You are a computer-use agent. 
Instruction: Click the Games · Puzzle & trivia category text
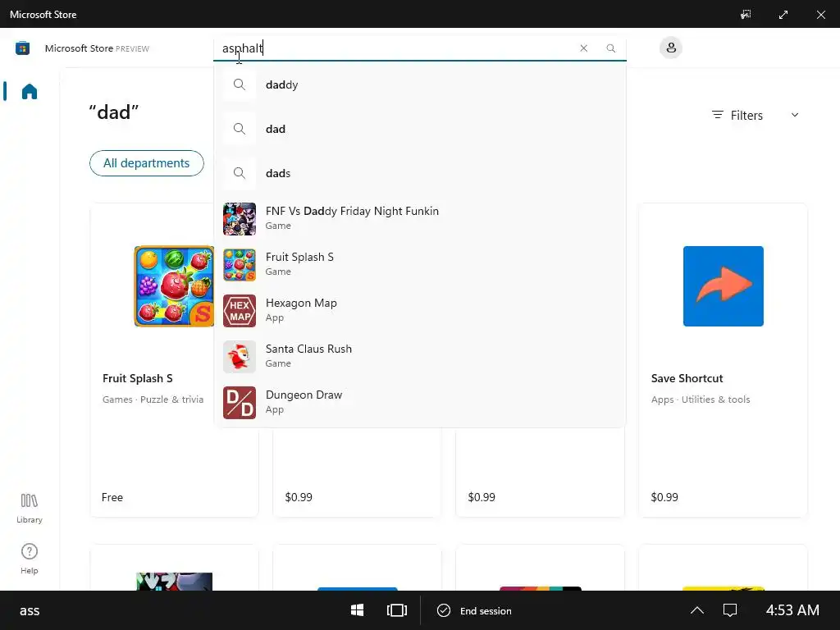pos(153,399)
